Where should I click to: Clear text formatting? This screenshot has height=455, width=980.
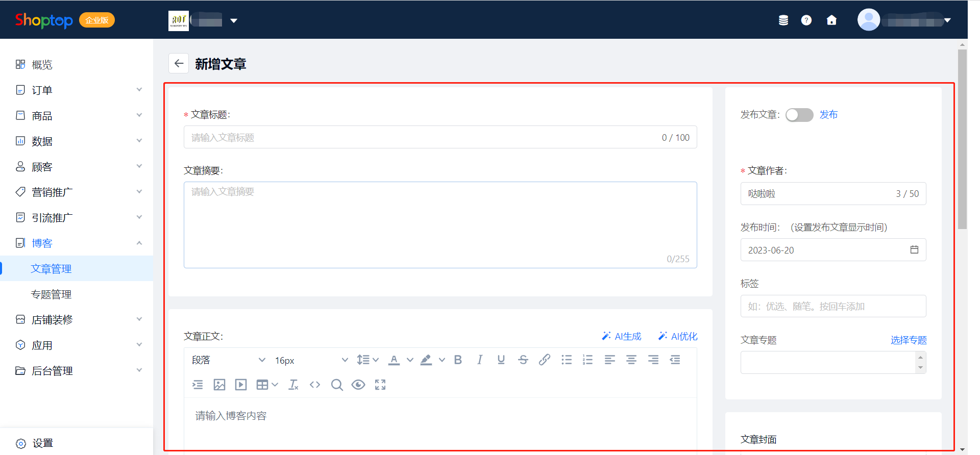(x=293, y=385)
